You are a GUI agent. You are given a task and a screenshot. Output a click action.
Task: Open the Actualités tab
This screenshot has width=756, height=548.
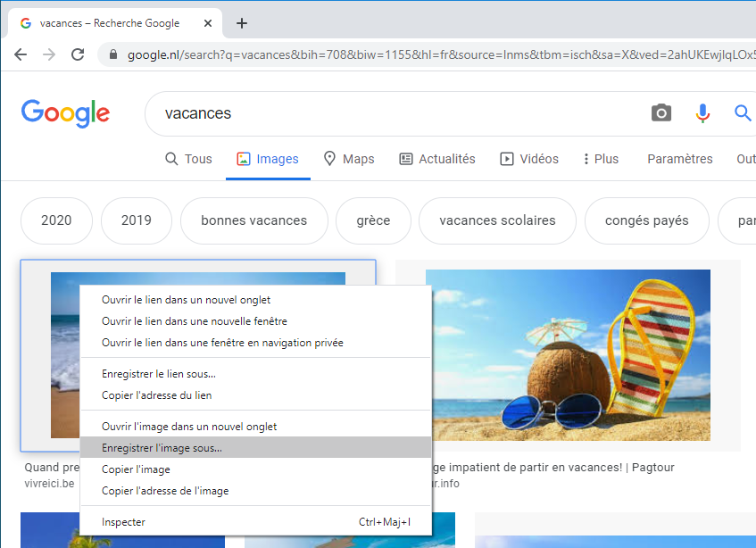(437, 159)
